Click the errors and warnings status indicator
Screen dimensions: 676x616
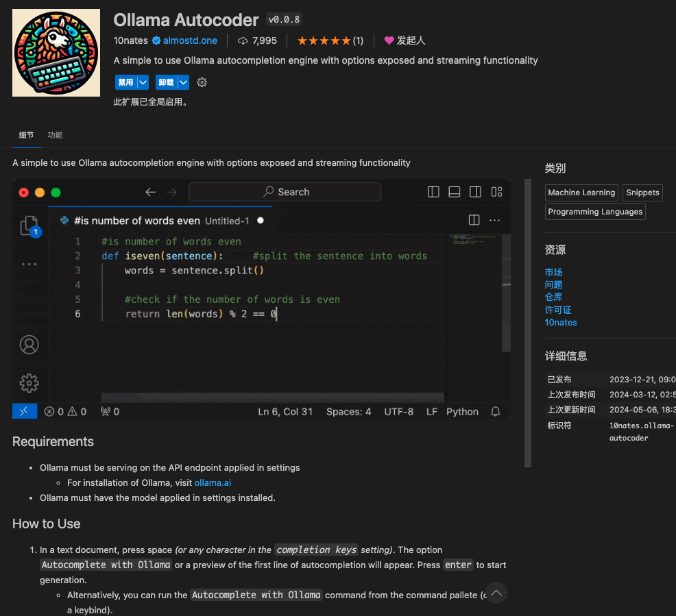(65, 412)
